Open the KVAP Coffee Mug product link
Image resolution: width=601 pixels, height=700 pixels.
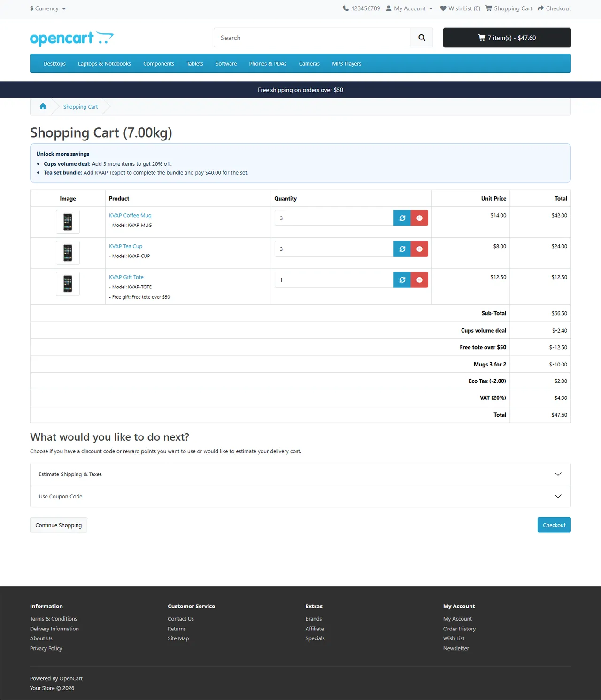pos(130,215)
